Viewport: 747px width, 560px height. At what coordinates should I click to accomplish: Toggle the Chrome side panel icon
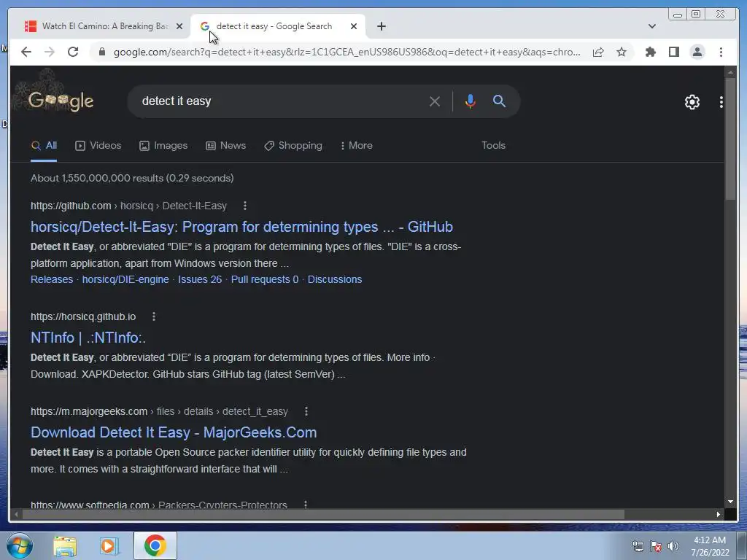[x=673, y=52]
